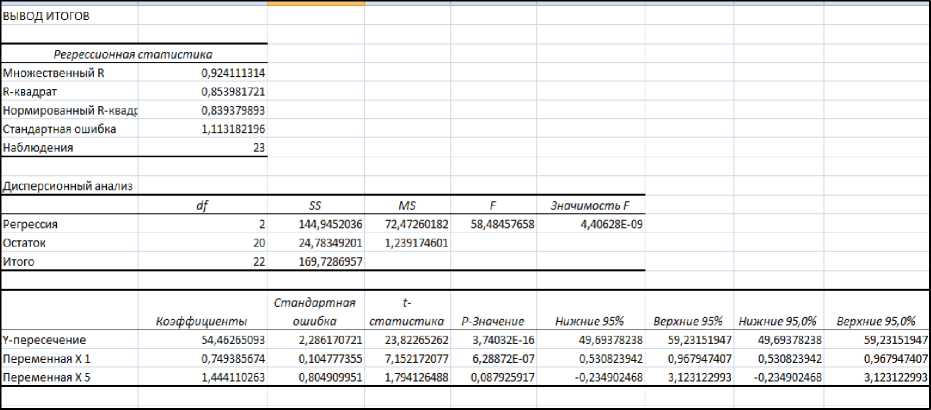Screen dimensions: 931x410
Task: Select the 'Итого' row label
Action: point(18,262)
